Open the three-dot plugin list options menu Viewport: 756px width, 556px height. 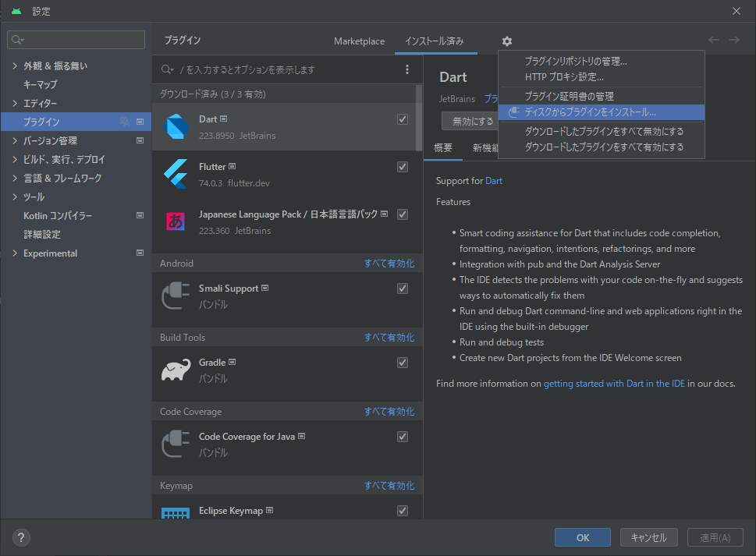(x=407, y=69)
